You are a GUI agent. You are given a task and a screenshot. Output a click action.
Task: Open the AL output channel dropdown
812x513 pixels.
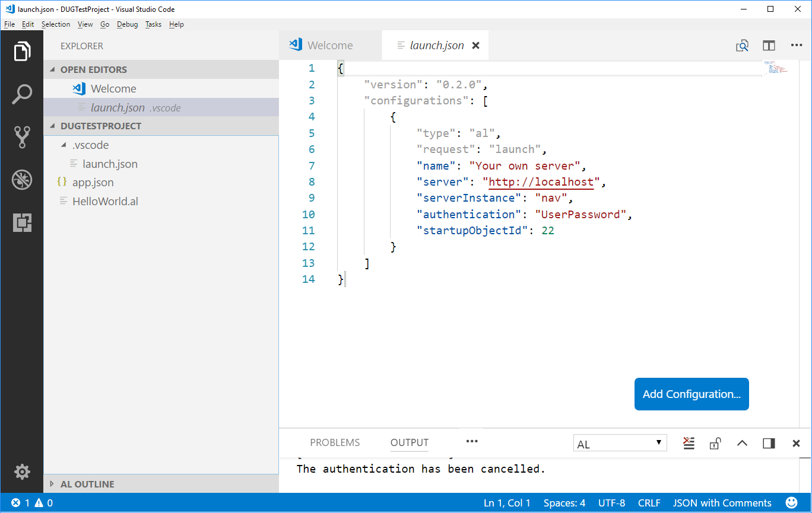(620, 444)
